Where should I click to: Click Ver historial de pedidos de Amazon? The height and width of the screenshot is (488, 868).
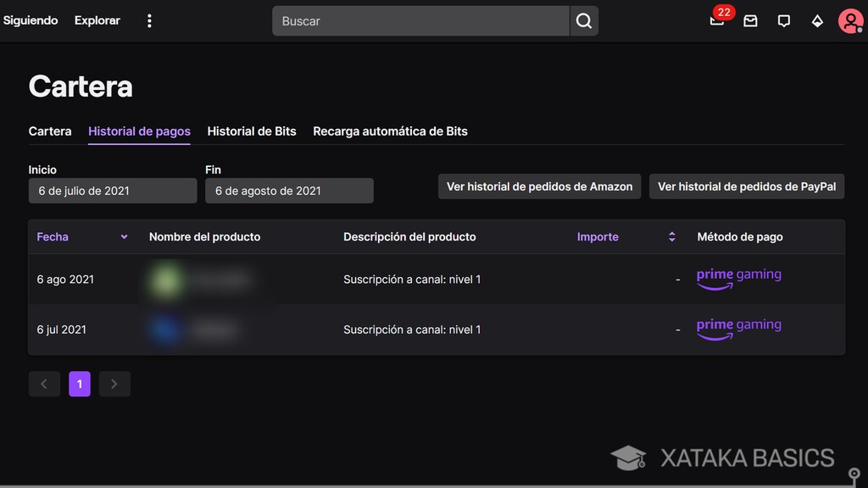point(539,186)
